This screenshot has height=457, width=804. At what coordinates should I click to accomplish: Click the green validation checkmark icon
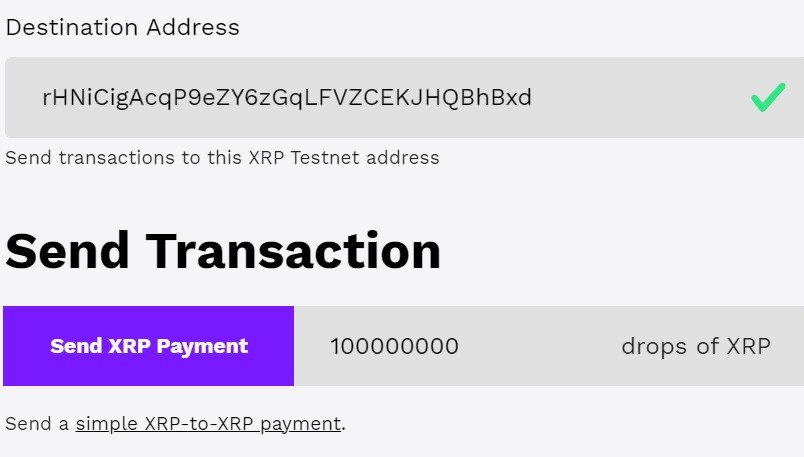[x=767, y=97]
